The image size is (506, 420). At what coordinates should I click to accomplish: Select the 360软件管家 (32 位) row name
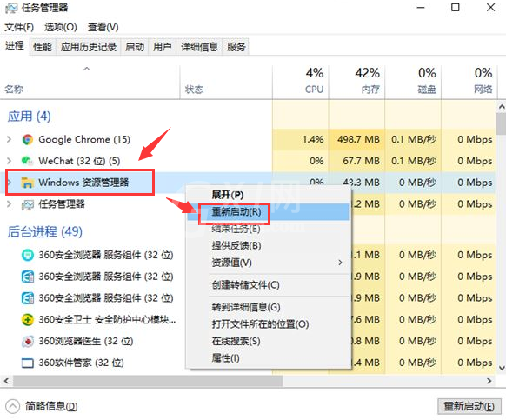82,363
